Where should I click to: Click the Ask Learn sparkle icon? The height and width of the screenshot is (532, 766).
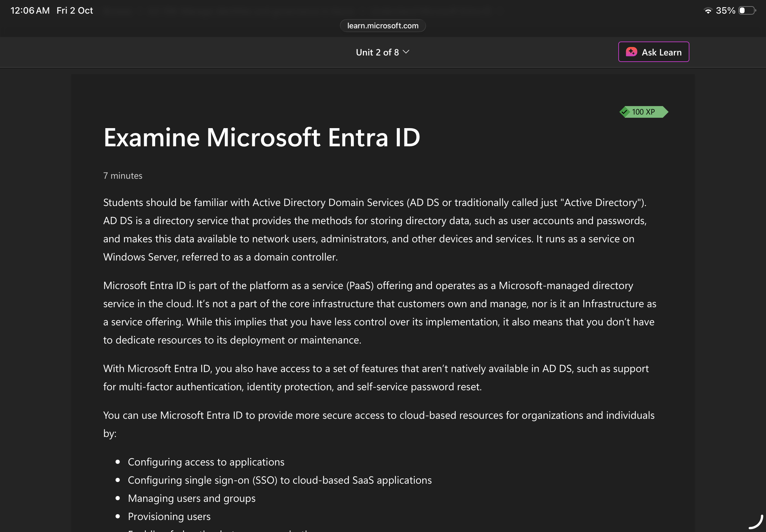pyautogui.click(x=631, y=52)
